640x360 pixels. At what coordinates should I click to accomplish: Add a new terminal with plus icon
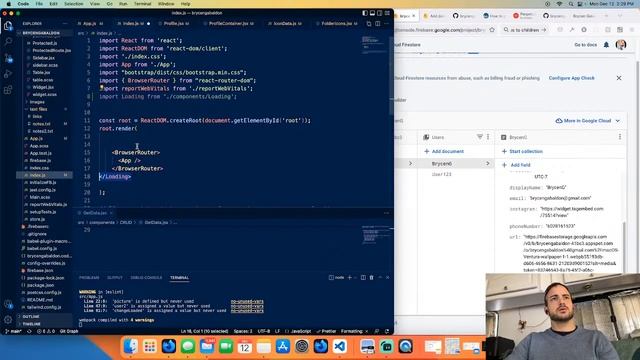click(x=349, y=278)
